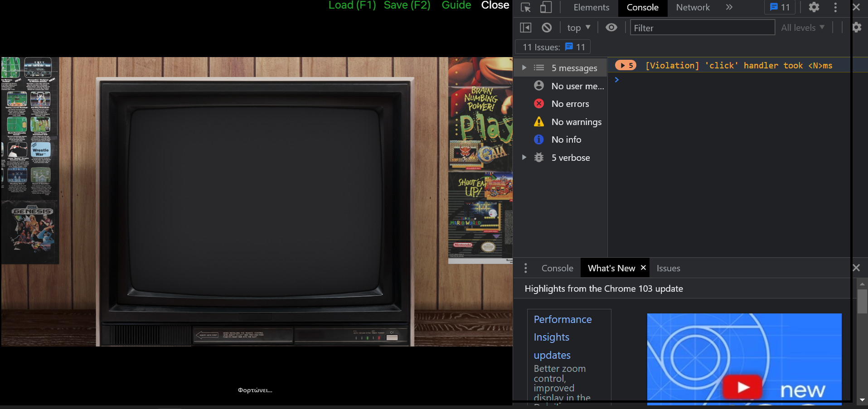Image resolution: width=868 pixels, height=409 pixels.
Task: Switch to the Issues tab in drawer
Action: 668,268
